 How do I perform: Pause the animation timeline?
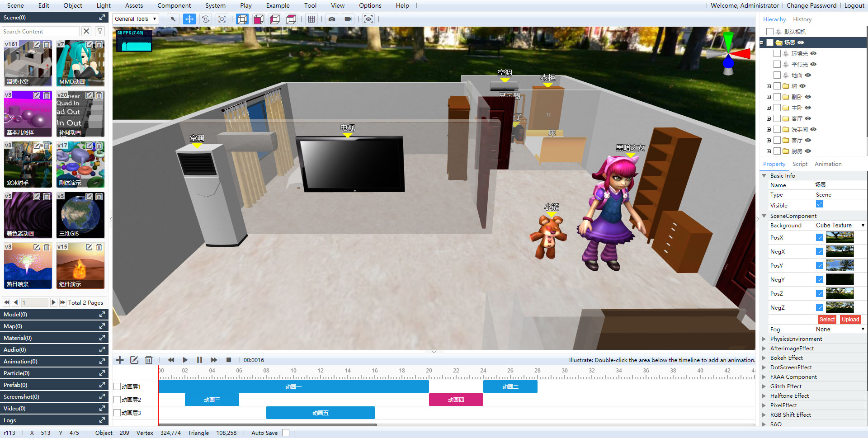click(x=199, y=360)
